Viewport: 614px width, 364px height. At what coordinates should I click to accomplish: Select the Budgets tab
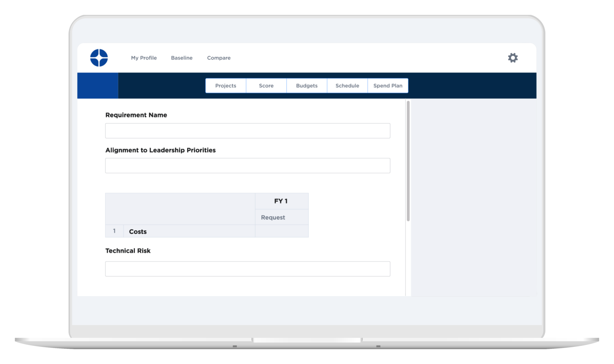pos(306,86)
